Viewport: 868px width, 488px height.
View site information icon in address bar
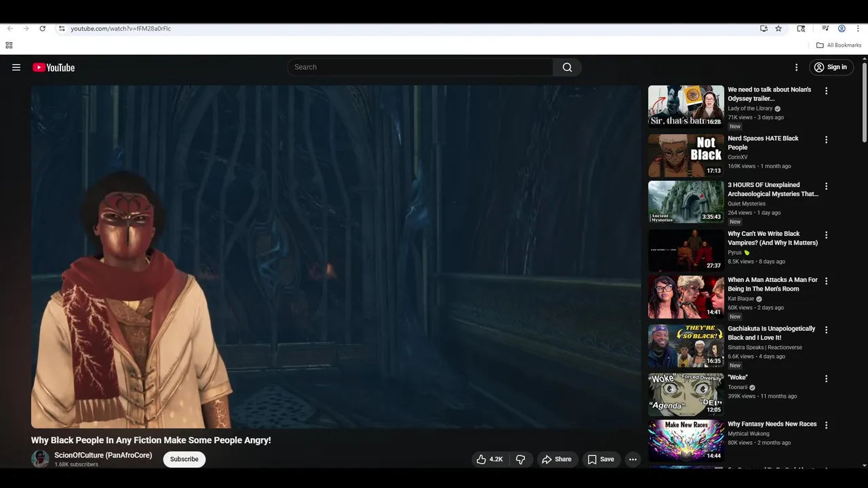click(62, 28)
